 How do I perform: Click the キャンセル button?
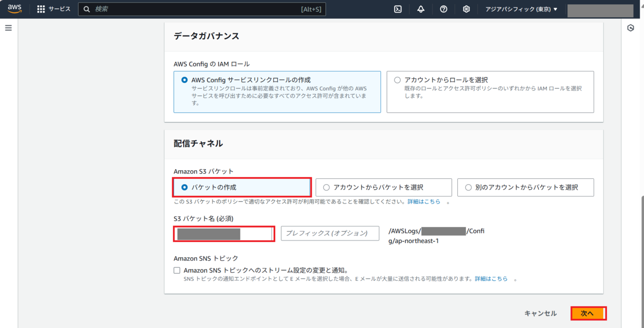540,314
